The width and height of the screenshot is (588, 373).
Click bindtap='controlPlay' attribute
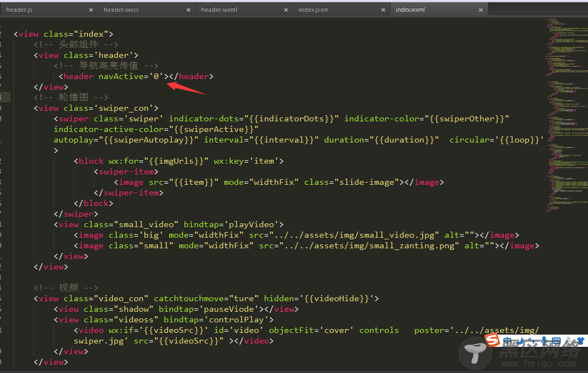point(217,320)
